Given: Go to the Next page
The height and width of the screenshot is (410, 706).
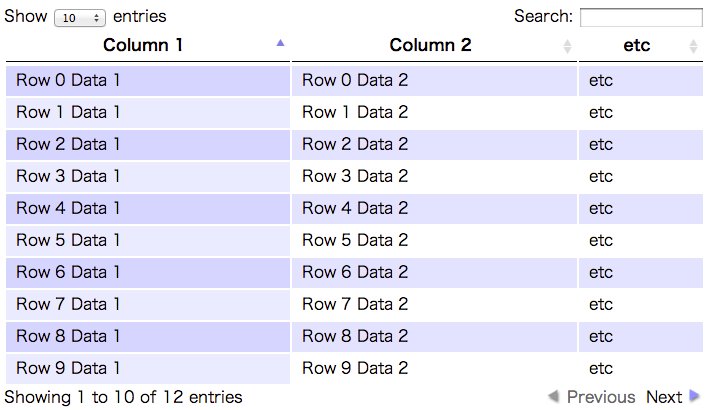Looking at the screenshot, I should click(x=664, y=397).
